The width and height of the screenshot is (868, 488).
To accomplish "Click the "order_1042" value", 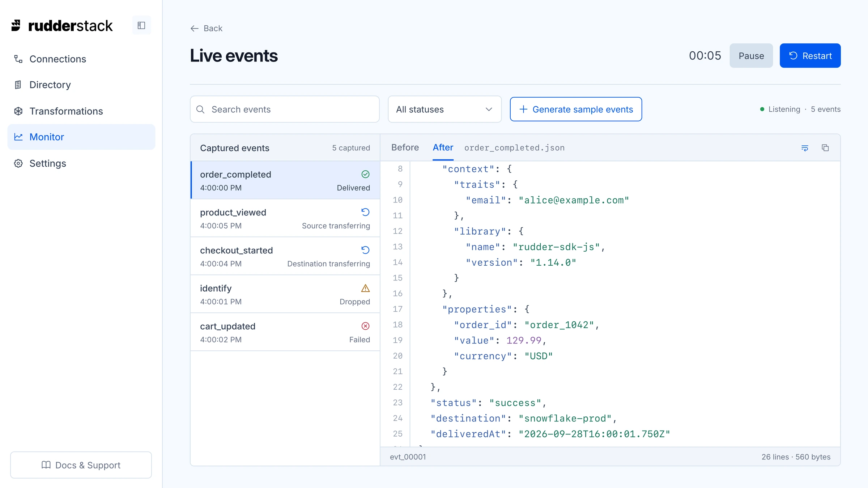I will click(x=559, y=325).
